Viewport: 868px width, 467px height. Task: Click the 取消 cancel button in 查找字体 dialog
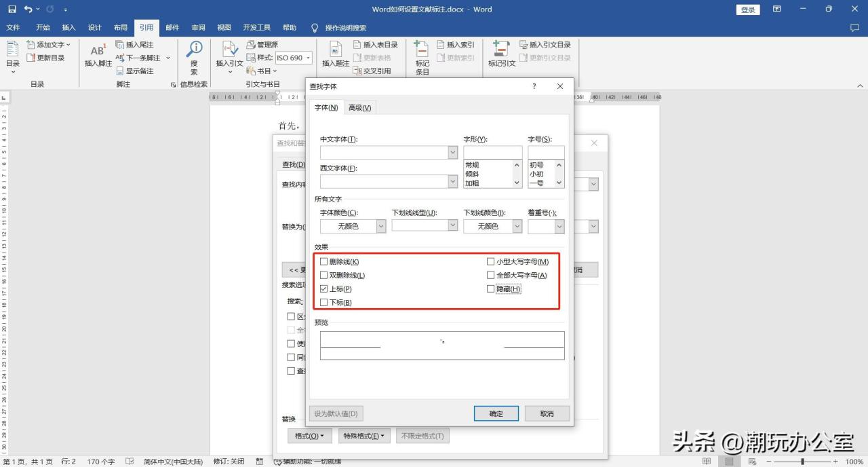tap(547, 413)
